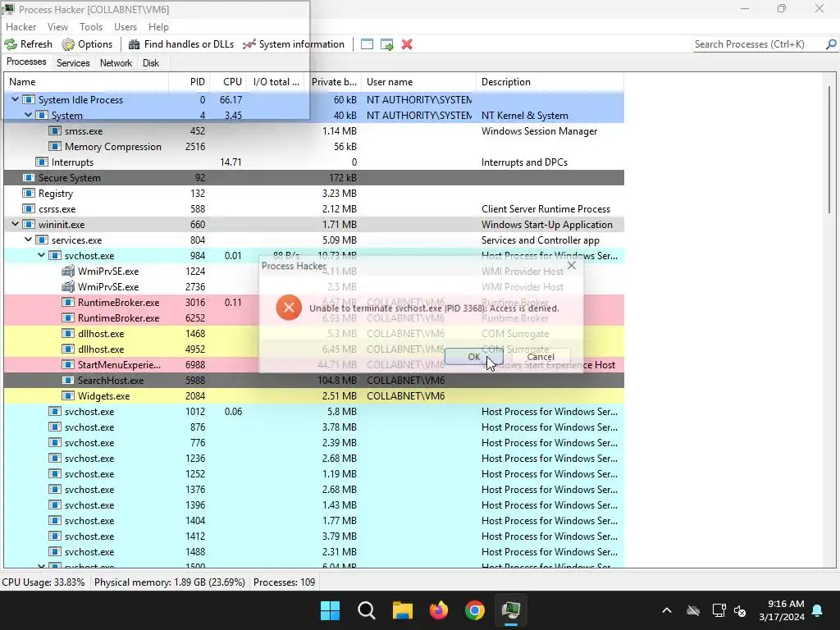Collapse the wininit.exe tree node
840x630 pixels.
point(15,224)
